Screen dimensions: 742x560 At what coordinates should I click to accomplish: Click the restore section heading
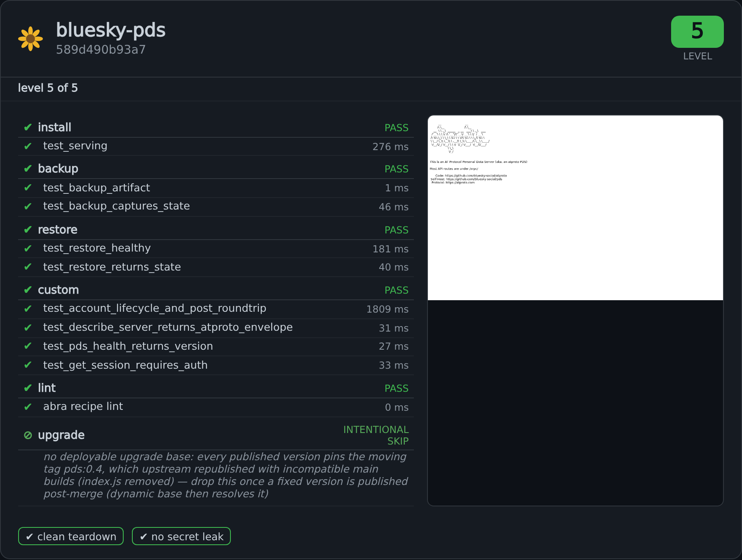pos(58,230)
